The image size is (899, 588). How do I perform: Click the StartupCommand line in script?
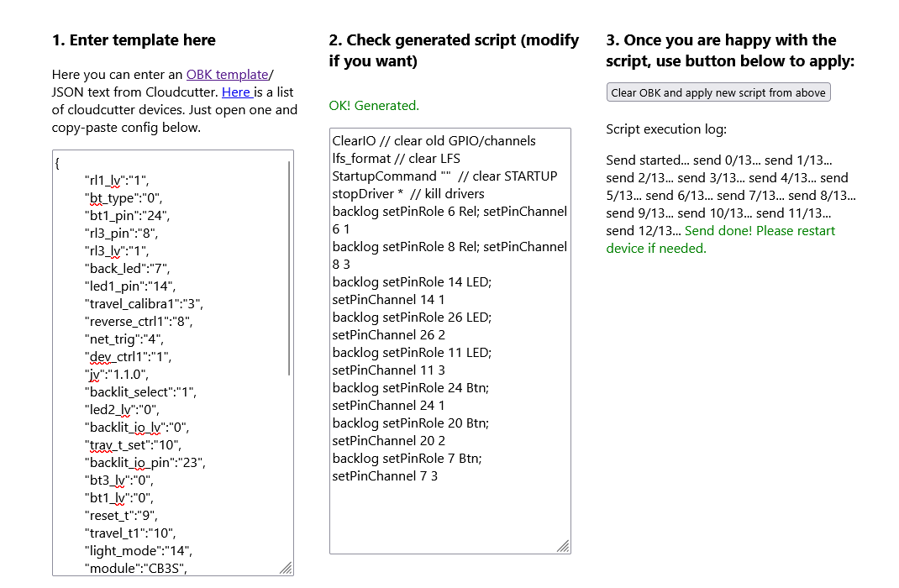(x=444, y=176)
